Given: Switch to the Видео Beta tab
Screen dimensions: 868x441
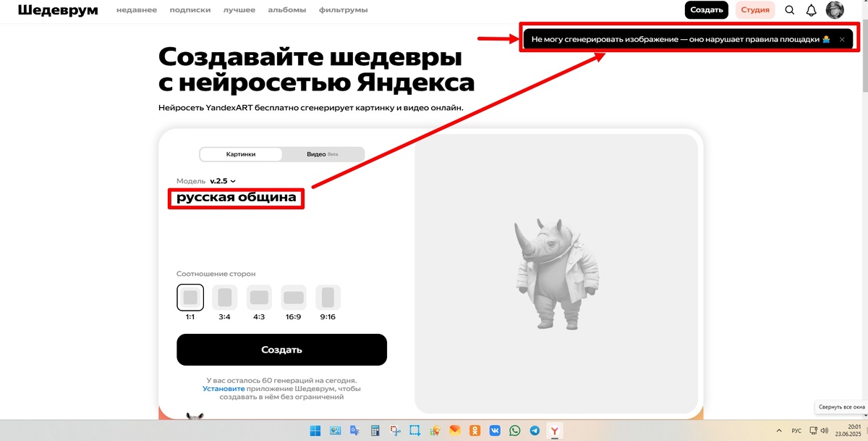Looking at the screenshot, I should [323, 154].
